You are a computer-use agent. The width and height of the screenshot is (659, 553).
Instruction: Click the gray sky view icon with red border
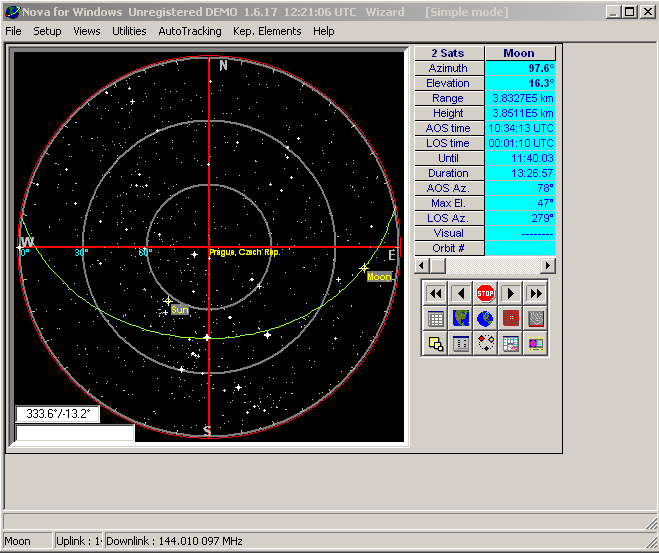[x=537, y=319]
